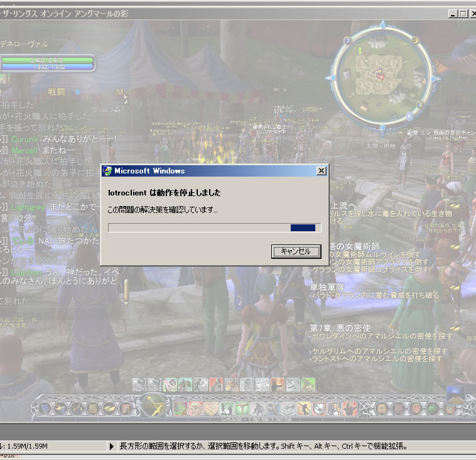The width and height of the screenshot is (476, 460).
Task: Click the circular minimap radar
Action: click(382, 78)
